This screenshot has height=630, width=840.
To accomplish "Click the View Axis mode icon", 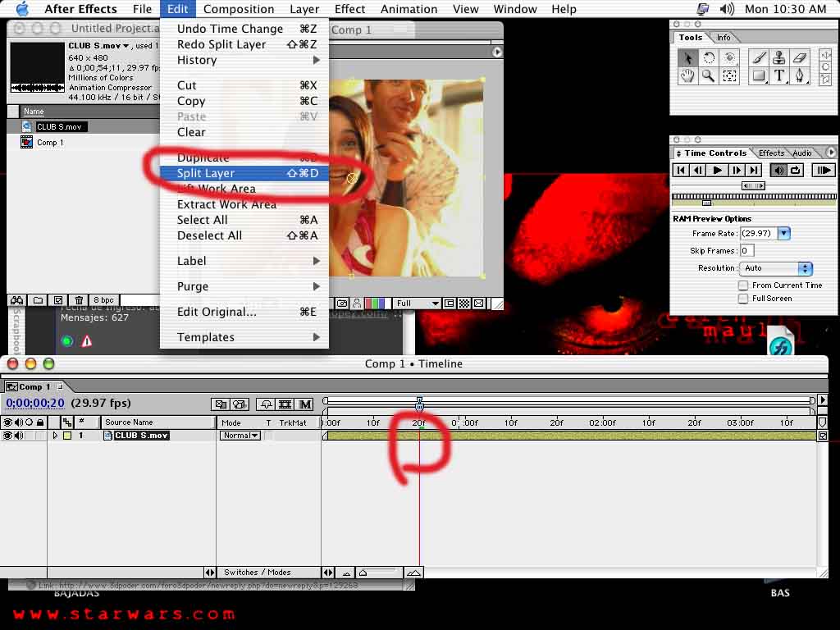I will click(x=825, y=80).
